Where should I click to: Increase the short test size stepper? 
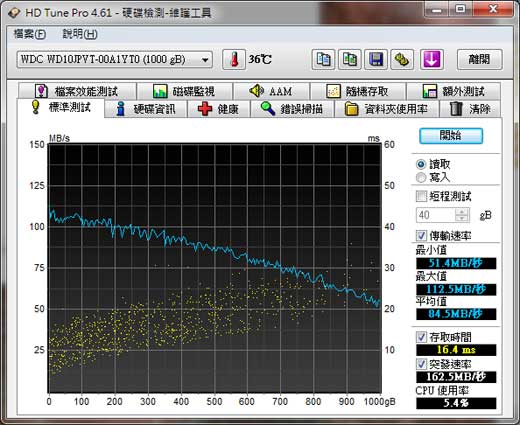point(462,212)
